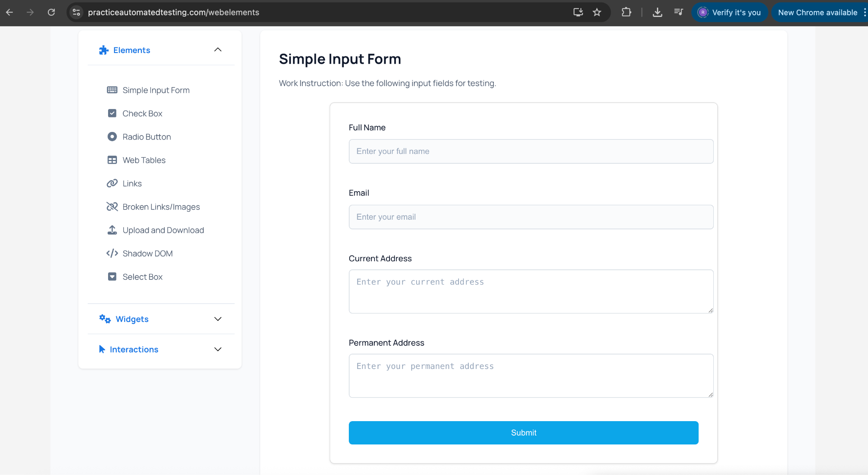
Task: Click the browser address bar URL
Action: pos(173,12)
